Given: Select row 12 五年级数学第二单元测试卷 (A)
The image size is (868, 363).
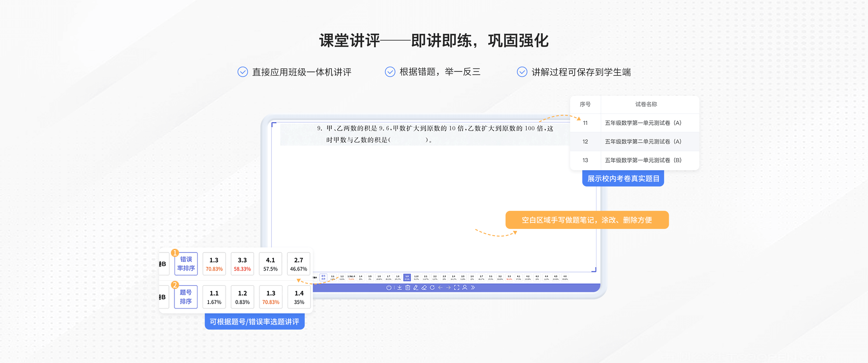Looking at the screenshot, I should pyautogui.click(x=634, y=142).
